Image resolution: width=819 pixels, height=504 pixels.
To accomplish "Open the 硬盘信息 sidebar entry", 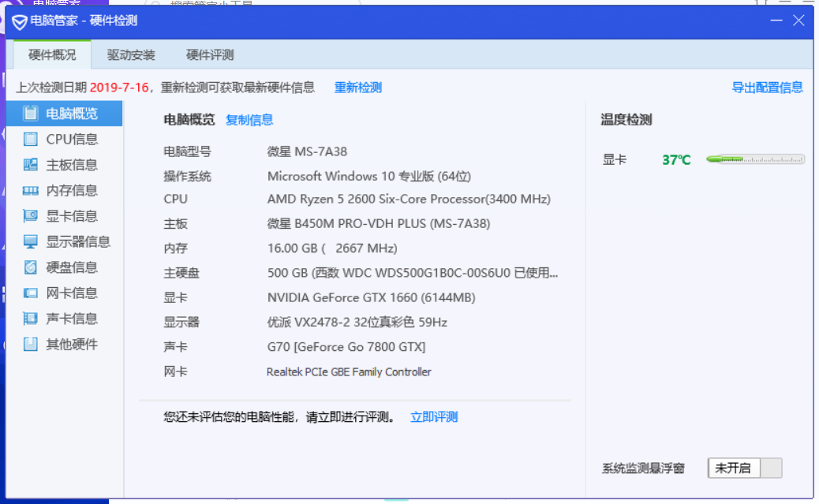I will pyautogui.click(x=65, y=267).
